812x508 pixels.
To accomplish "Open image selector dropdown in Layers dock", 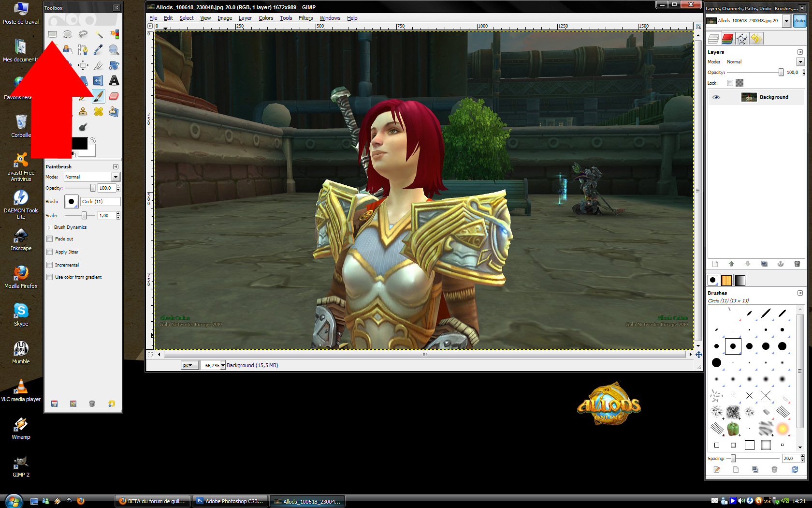I will pyautogui.click(x=786, y=21).
